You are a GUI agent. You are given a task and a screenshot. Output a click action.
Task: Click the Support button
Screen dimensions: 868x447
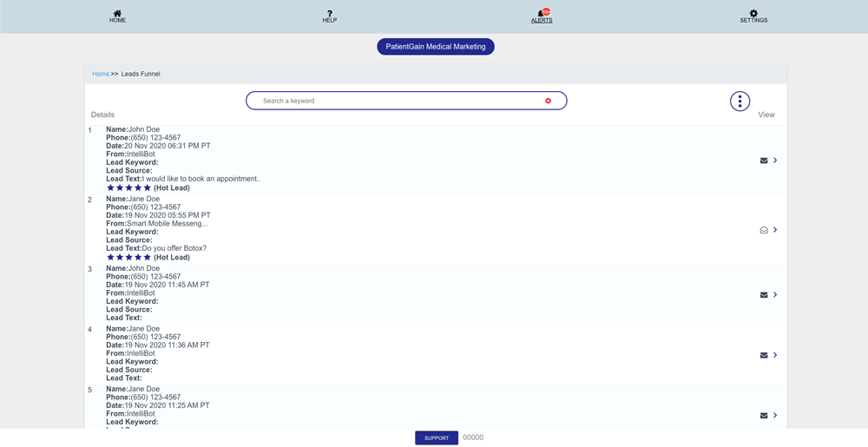pos(437,437)
